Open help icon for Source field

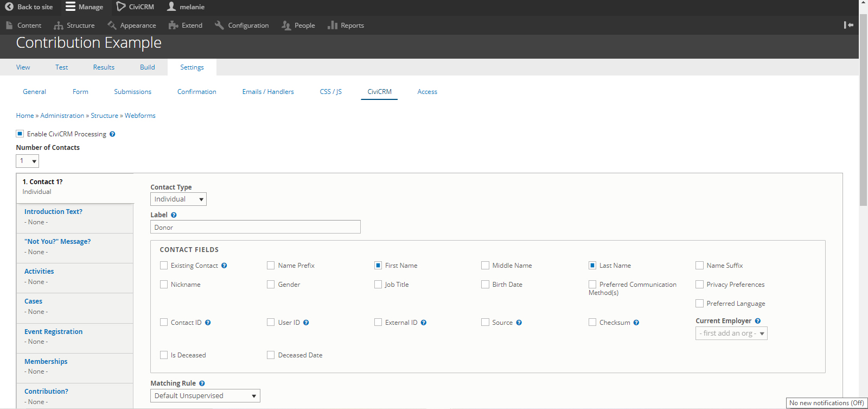coord(519,323)
